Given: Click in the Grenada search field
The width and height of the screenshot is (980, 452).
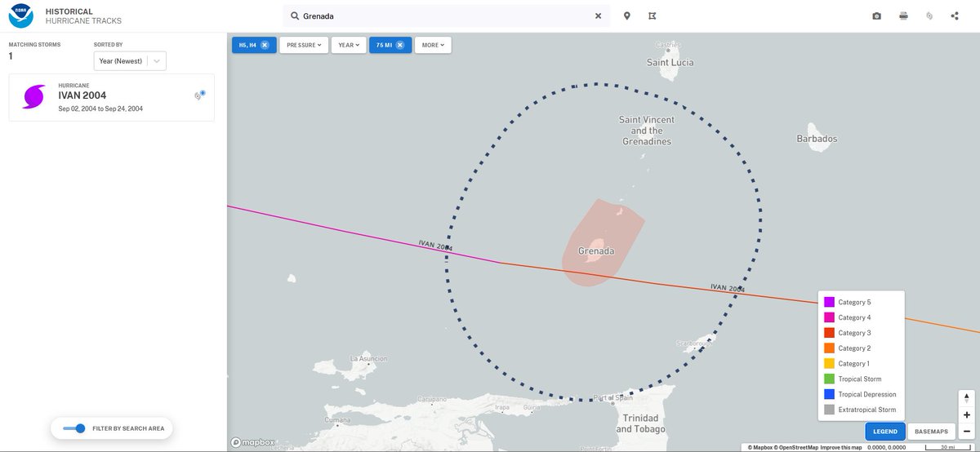Looking at the screenshot, I should (445, 16).
